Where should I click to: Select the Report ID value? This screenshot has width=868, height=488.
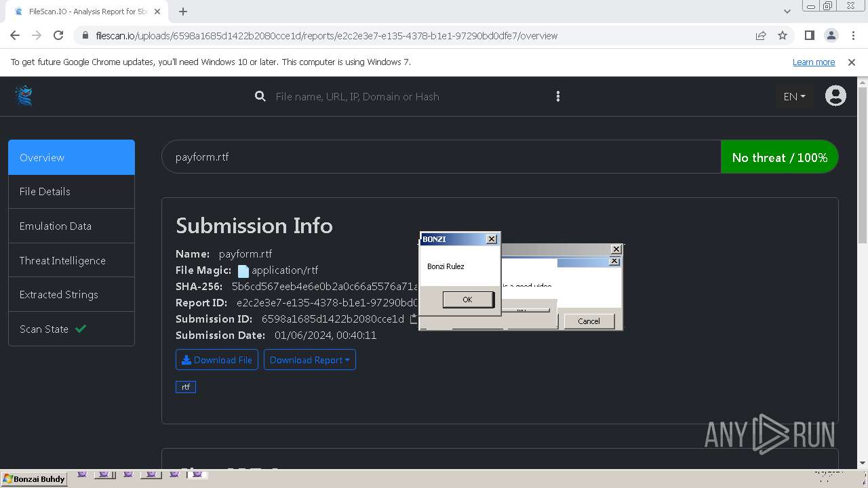tap(328, 302)
